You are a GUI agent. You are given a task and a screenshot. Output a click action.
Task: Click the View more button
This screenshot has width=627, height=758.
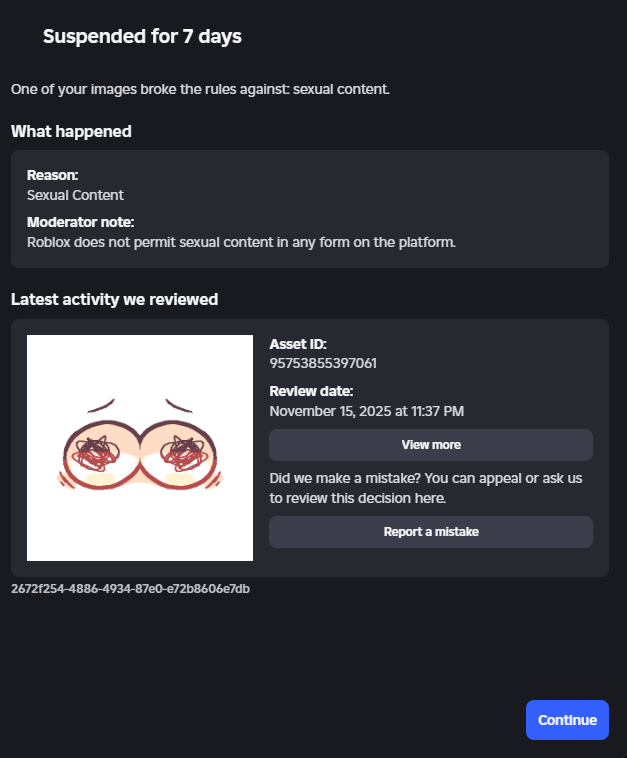[x=431, y=444]
